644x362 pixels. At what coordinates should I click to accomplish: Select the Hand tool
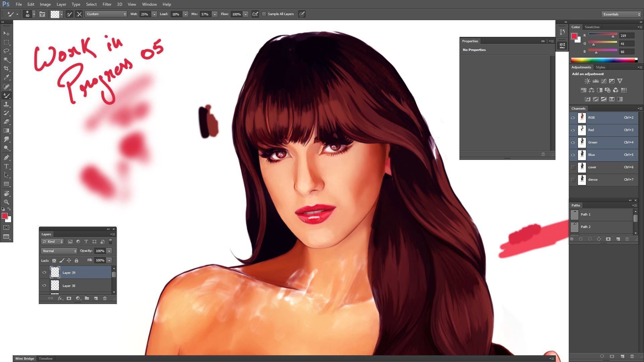(6, 193)
